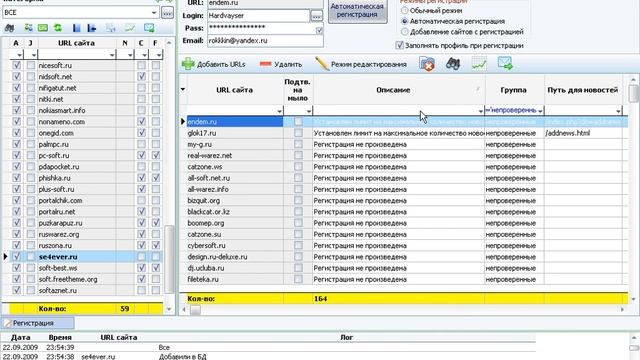This screenshot has width=640, height=360.
Task: Click the pencil edit mode icon
Action: click(x=322, y=64)
